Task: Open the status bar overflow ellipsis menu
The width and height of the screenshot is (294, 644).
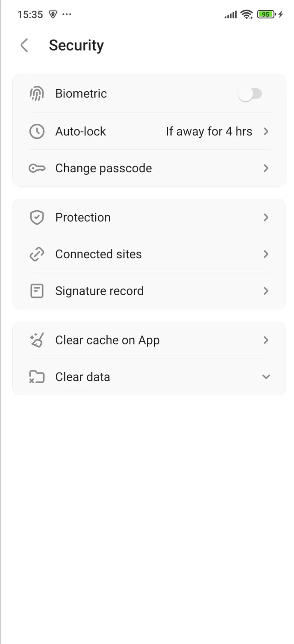Action: click(66, 14)
